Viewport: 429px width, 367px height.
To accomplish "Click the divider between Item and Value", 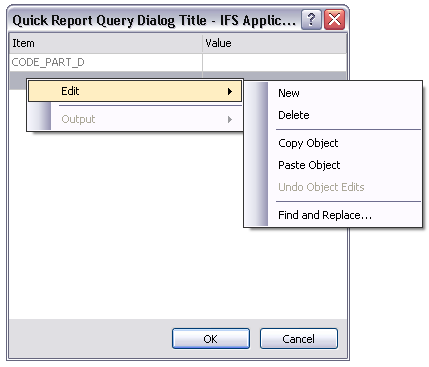I will pos(202,43).
